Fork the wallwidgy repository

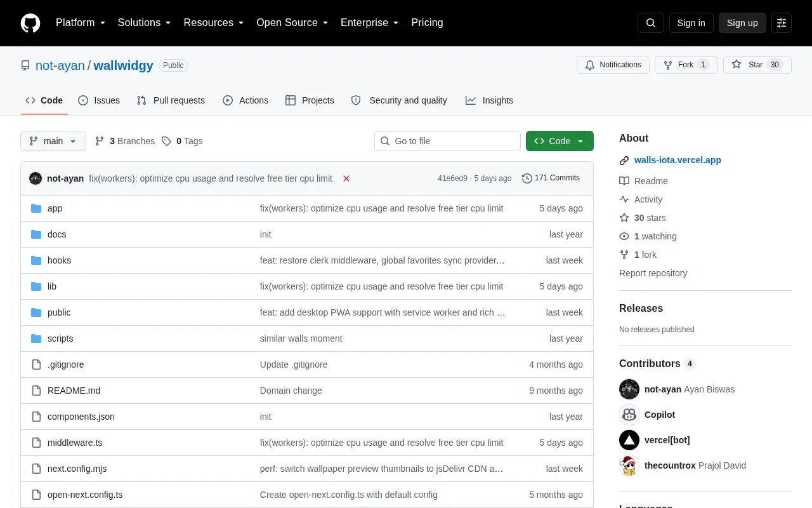[686, 65]
